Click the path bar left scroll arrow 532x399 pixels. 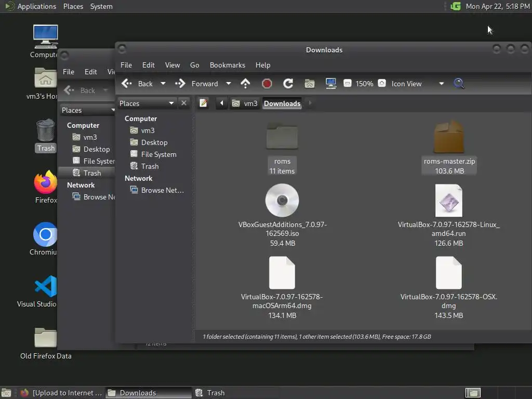pos(221,103)
